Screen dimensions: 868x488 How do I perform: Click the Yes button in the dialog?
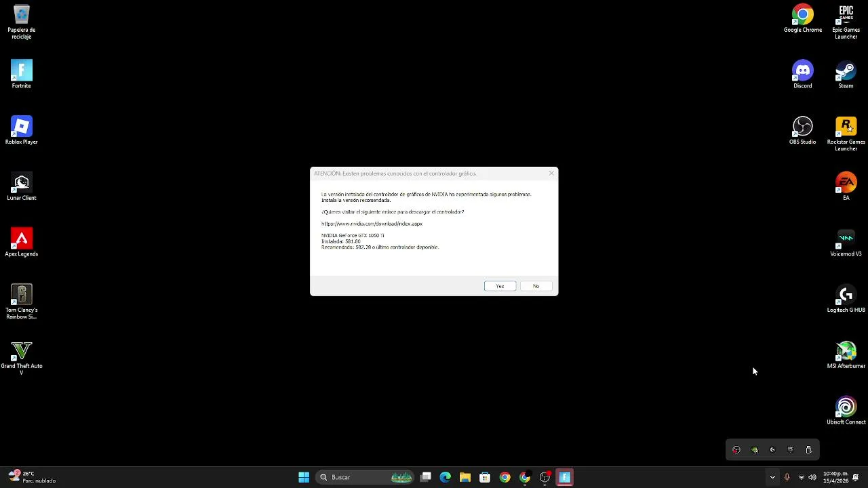coord(500,286)
